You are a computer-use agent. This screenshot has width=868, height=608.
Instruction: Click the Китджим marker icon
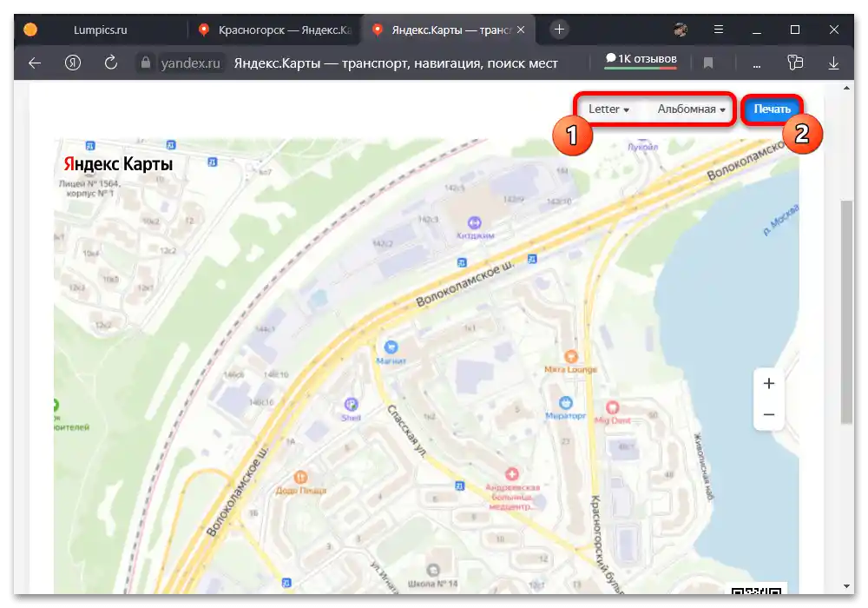(x=475, y=222)
